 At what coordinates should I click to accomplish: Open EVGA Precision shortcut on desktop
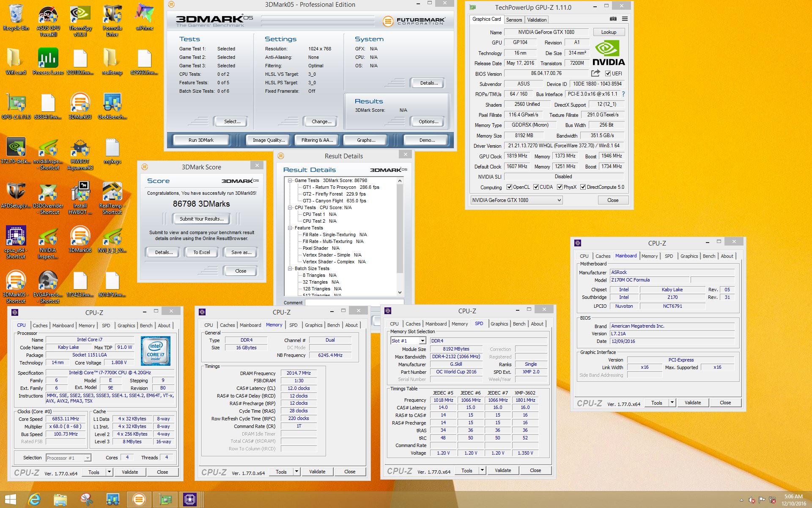coord(48,287)
